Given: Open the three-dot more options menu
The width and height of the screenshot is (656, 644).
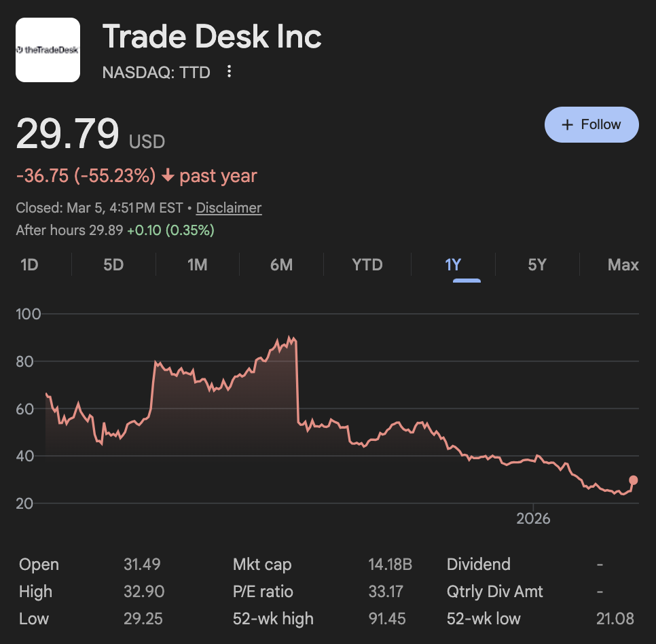Looking at the screenshot, I should pyautogui.click(x=230, y=71).
